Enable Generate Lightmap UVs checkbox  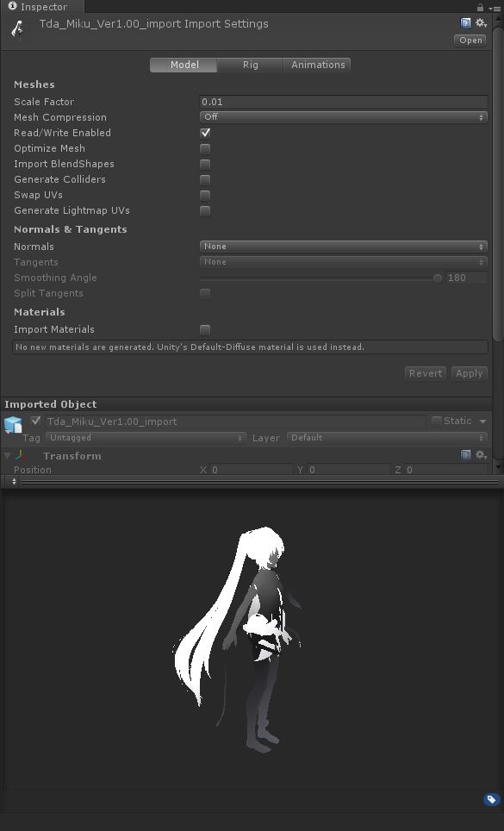205,210
